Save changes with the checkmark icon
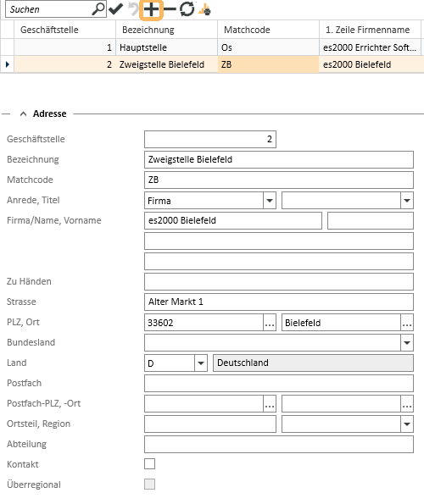Viewport: 424px width, 504px height. coord(116,9)
